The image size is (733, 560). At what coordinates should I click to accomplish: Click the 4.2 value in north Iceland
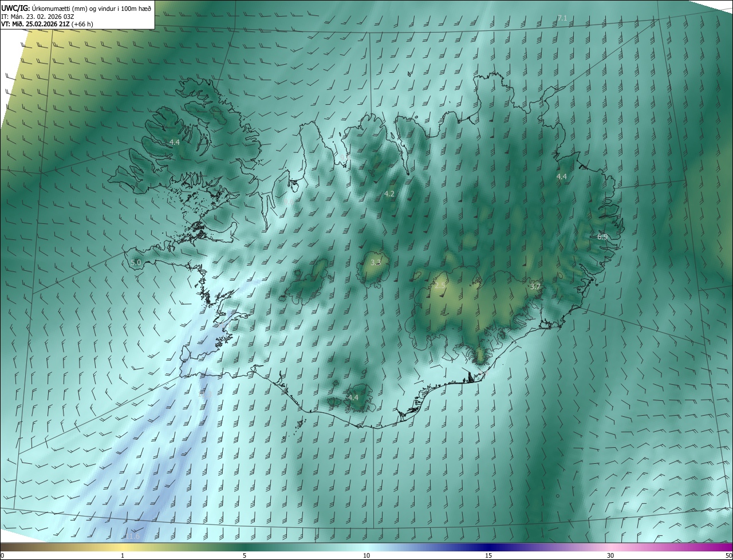pos(389,194)
